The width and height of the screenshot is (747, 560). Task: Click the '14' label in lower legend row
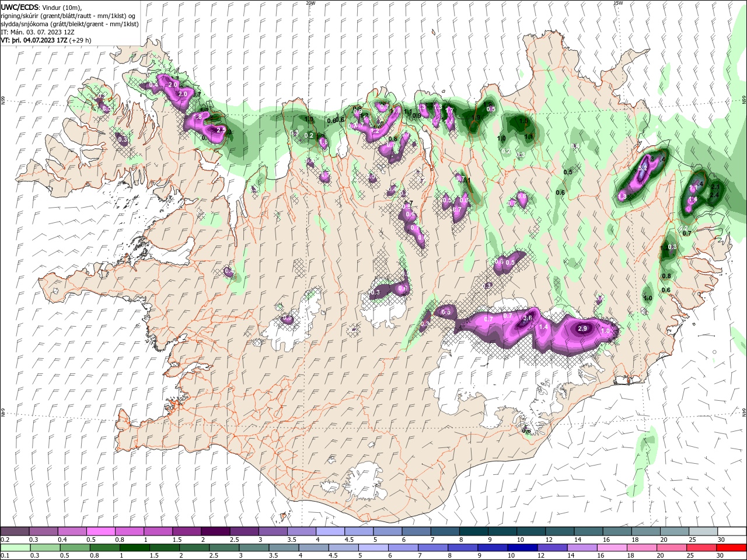[570, 556]
